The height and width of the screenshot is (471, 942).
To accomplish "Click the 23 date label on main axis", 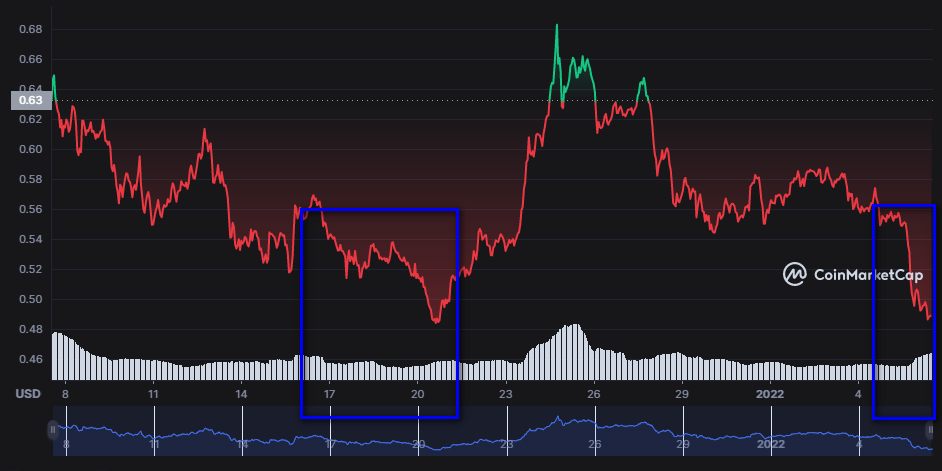I will pos(506,394).
